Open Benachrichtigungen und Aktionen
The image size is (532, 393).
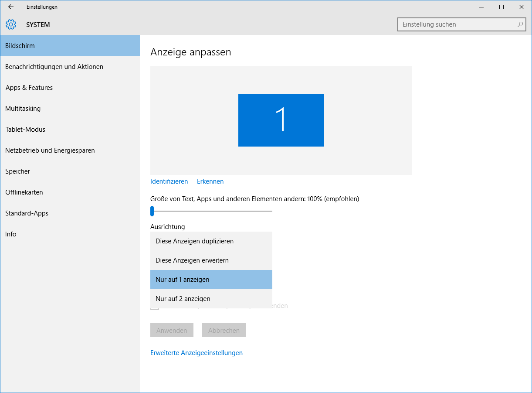pyautogui.click(x=70, y=66)
